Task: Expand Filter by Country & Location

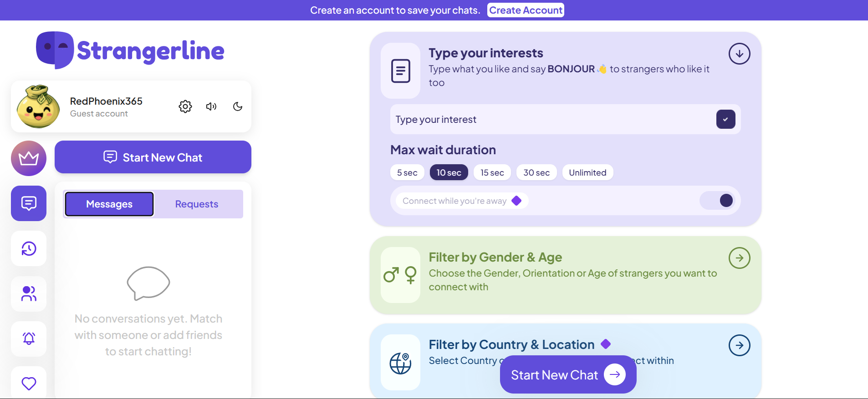Action: 739,345
